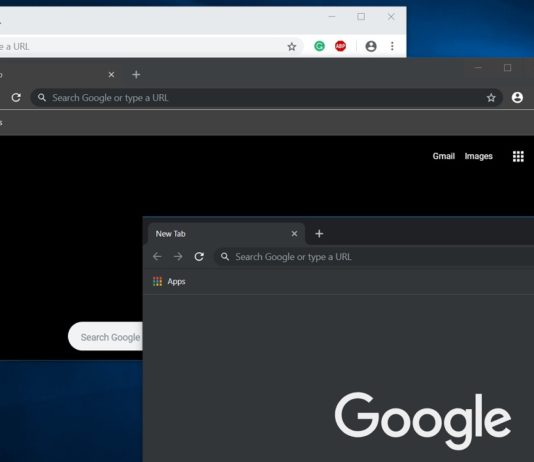Viewport: 534px width, 462px height.
Task: Close the New Tab tab
Action: pyautogui.click(x=295, y=234)
